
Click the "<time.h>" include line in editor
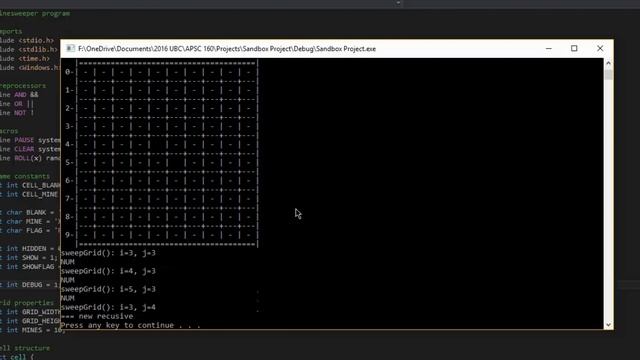point(25,58)
